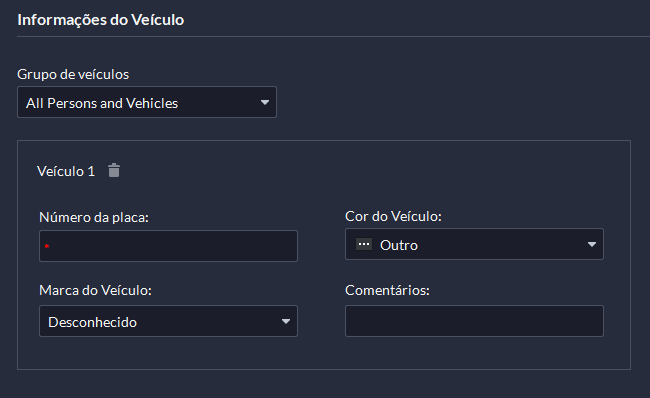The width and height of the screenshot is (650, 398).
Task: Delete Veículo 1 with the trash icon
Action: tap(114, 170)
